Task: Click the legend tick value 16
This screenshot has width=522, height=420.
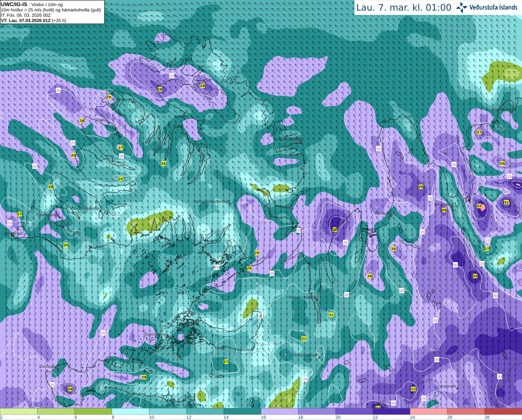Action: click(264, 417)
